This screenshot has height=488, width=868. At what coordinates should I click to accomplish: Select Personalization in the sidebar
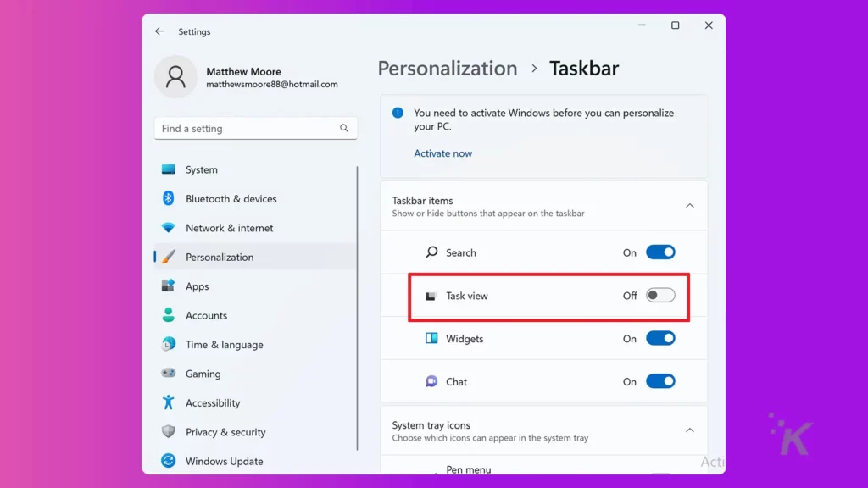(x=255, y=257)
